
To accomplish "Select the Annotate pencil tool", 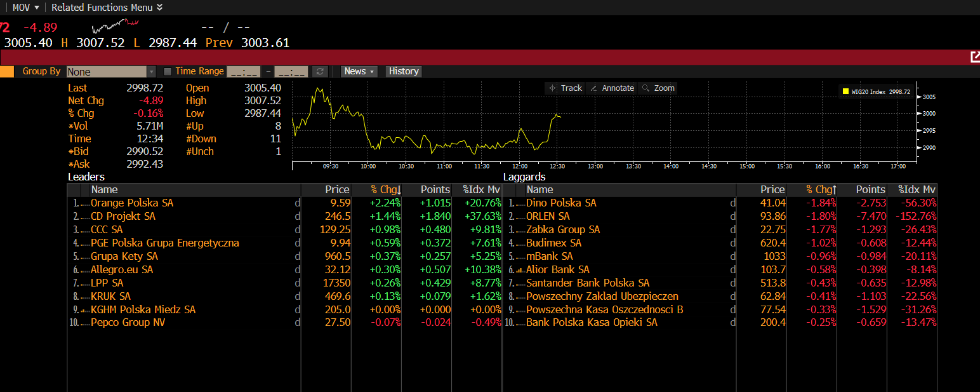I will pos(612,88).
